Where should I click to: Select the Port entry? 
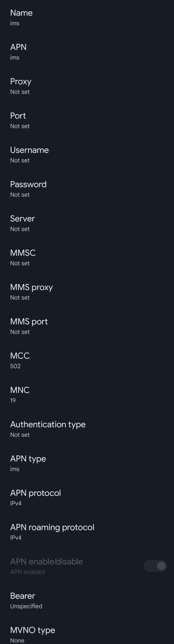coord(87,120)
